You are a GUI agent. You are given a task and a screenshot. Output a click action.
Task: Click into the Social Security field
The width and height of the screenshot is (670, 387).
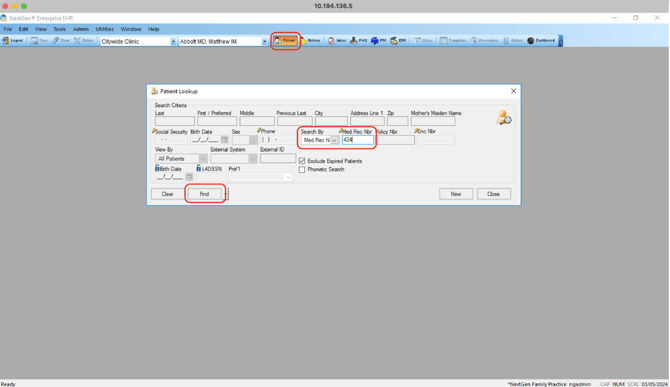pos(171,140)
